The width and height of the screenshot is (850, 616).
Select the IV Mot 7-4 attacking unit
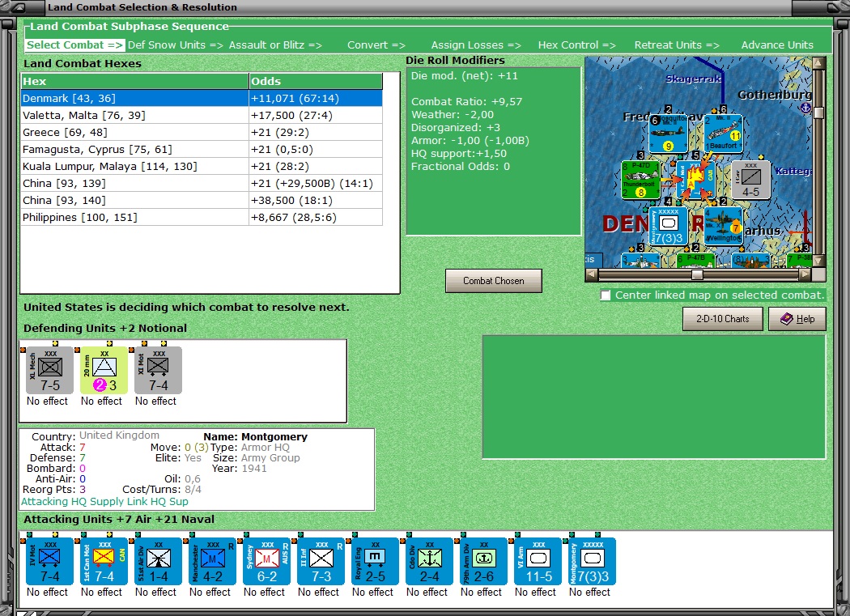(50, 561)
